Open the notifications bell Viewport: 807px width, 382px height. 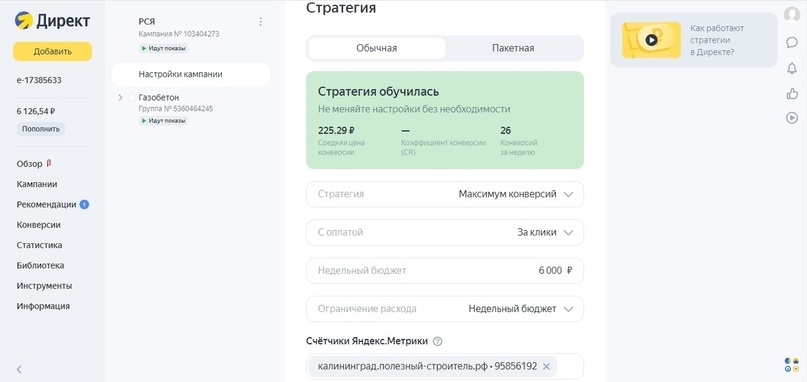[x=792, y=68]
